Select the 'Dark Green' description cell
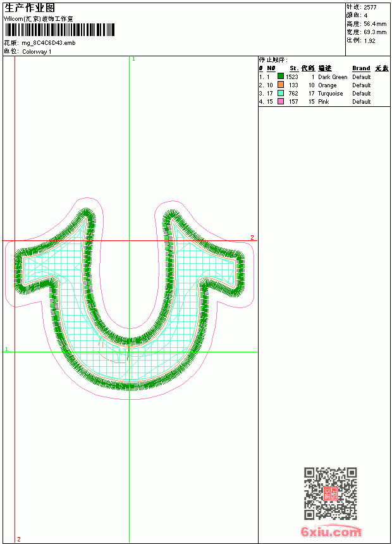This screenshot has height=544, width=392. pyautogui.click(x=333, y=77)
